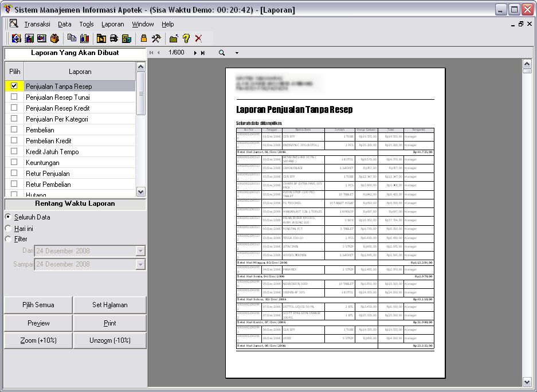
Task: Click preview pane scrollbar down arrow
Action: [x=527, y=382]
